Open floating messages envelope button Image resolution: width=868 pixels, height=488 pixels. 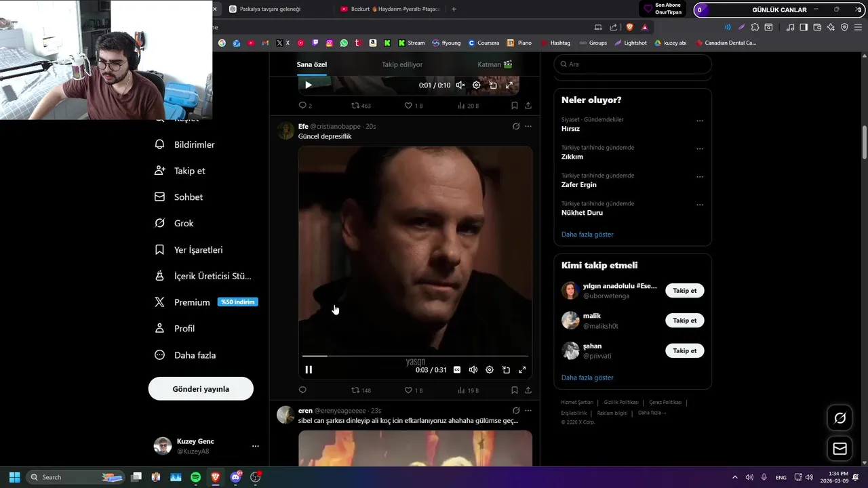[840, 449]
